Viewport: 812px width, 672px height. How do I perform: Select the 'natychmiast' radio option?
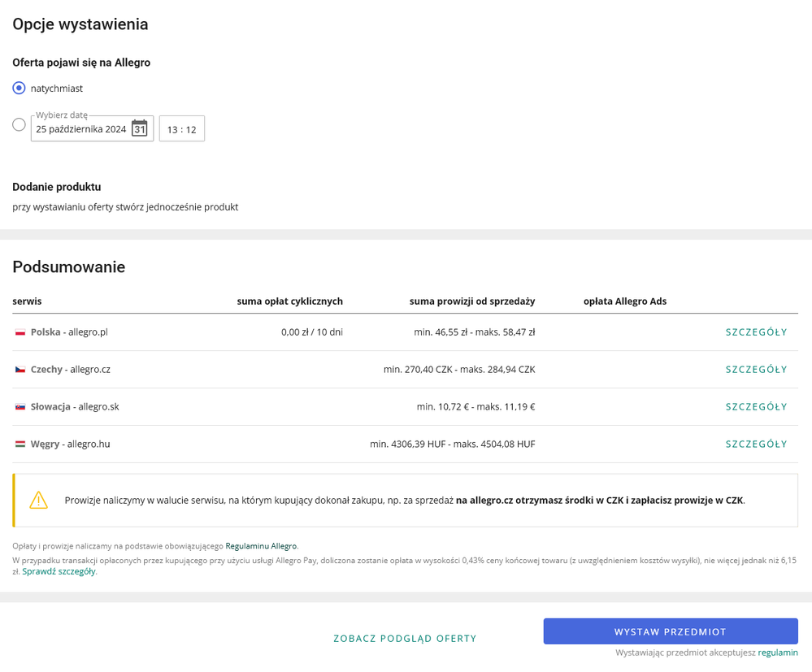point(19,88)
